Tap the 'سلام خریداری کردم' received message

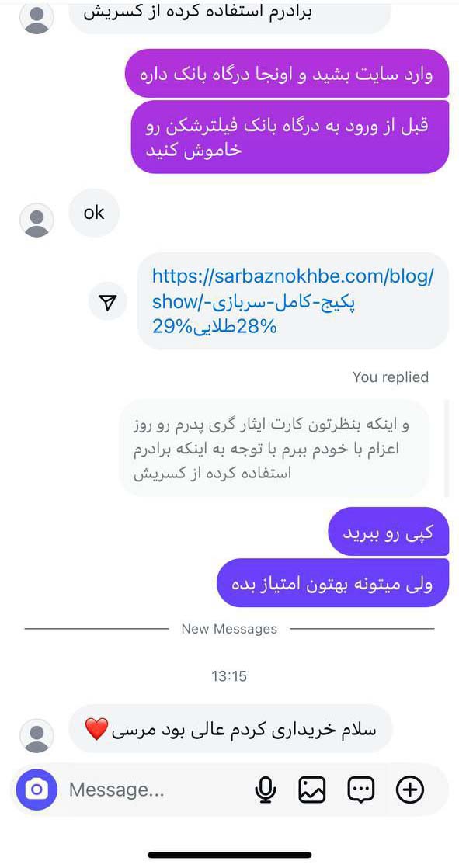[231, 728]
